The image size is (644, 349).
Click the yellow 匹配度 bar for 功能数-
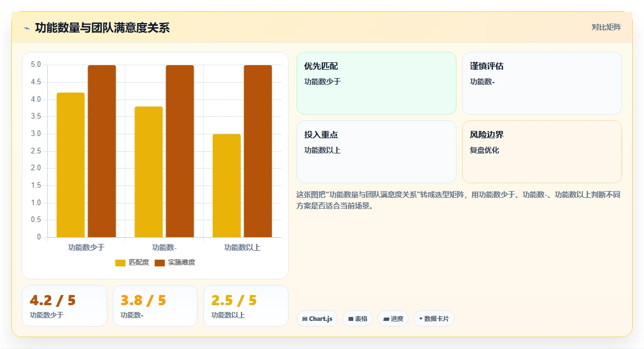coord(149,172)
